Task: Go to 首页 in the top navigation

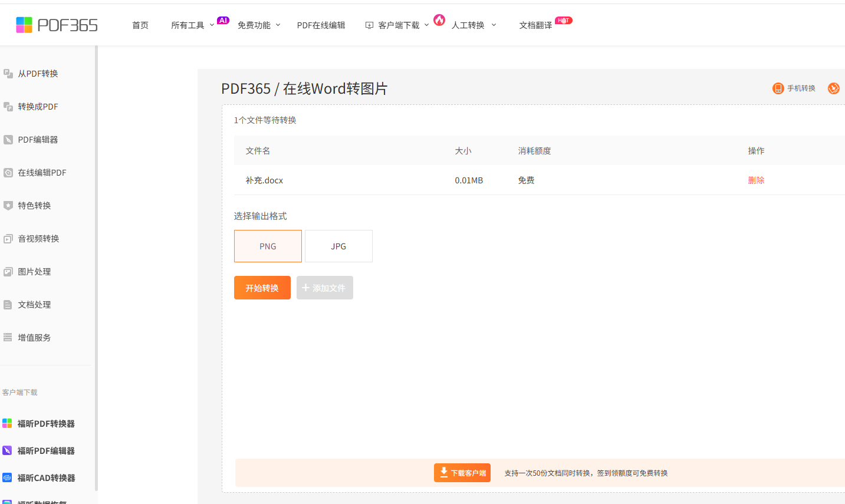Action: coord(140,25)
